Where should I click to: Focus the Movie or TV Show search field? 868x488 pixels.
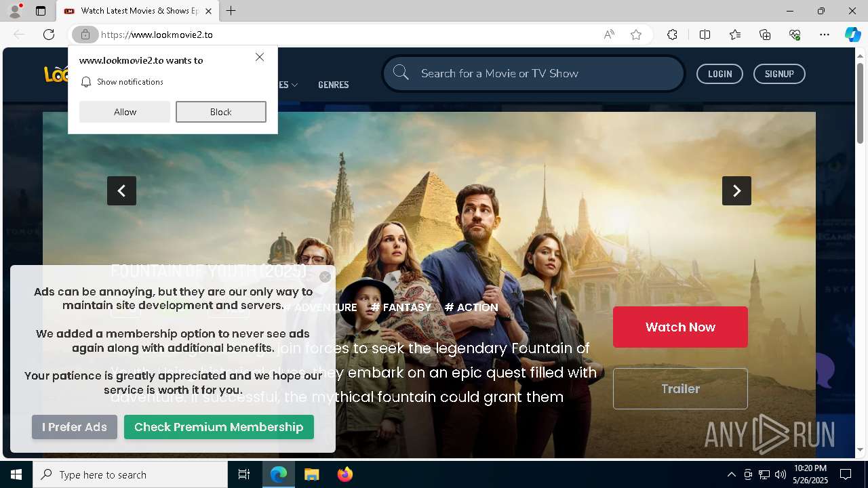534,73
